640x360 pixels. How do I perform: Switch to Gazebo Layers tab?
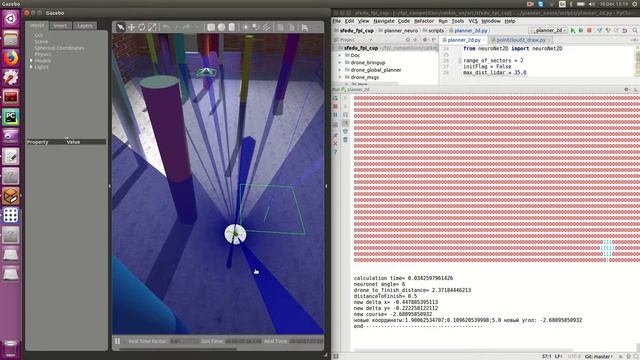pyautogui.click(x=85, y=25)
